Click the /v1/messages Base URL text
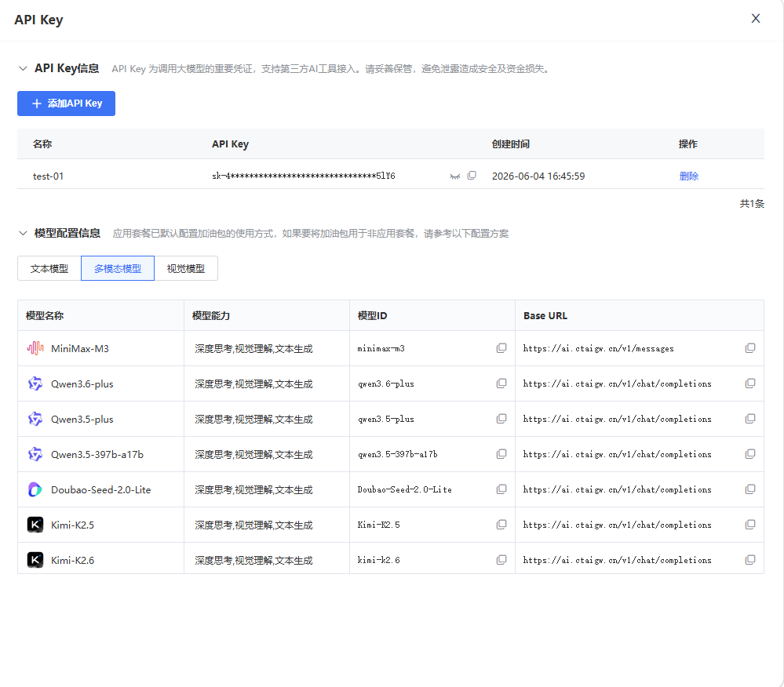Screen dimensions: 784x687 click(599, 349)
